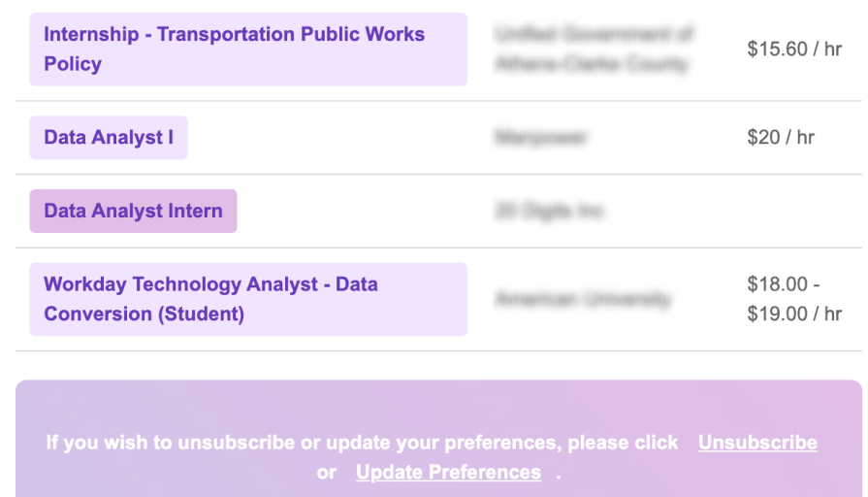Click blurred university name beside Workday Technology Analyst
Image resolution: width=868 pixels, height=497 pixels.
click(x=583, y=299)
